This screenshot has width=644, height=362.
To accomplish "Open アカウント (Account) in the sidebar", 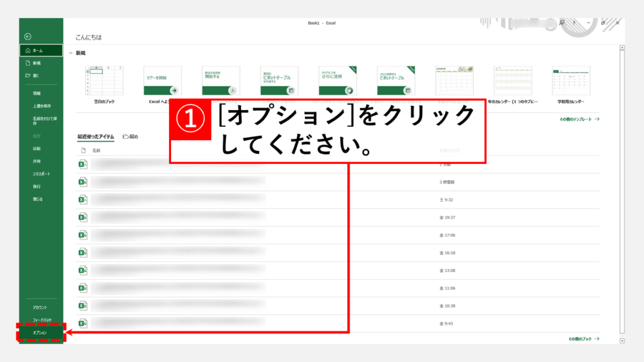I will 40,307.
